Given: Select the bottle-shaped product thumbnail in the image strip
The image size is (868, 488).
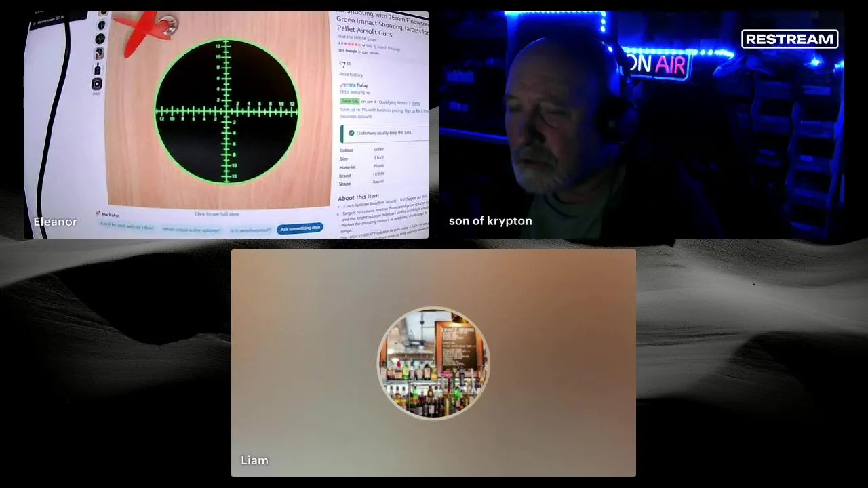Looking at the screenshot, I should [x=97, y=69].
